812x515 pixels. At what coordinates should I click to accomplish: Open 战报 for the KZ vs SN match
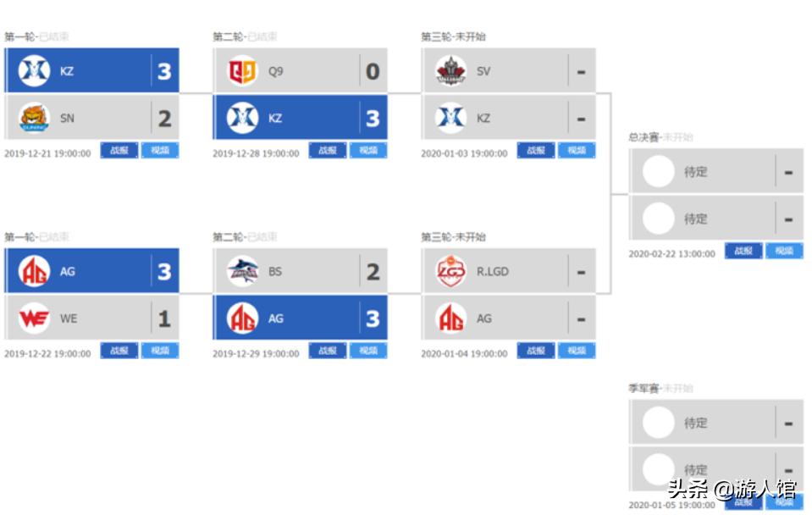[x=119, y=150]
